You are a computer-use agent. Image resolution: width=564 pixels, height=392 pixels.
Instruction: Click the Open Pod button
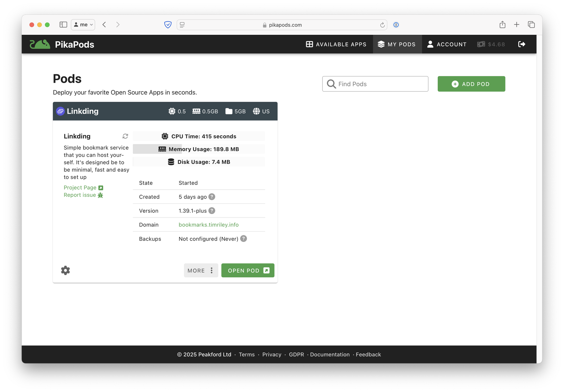[x=248, y=270]
